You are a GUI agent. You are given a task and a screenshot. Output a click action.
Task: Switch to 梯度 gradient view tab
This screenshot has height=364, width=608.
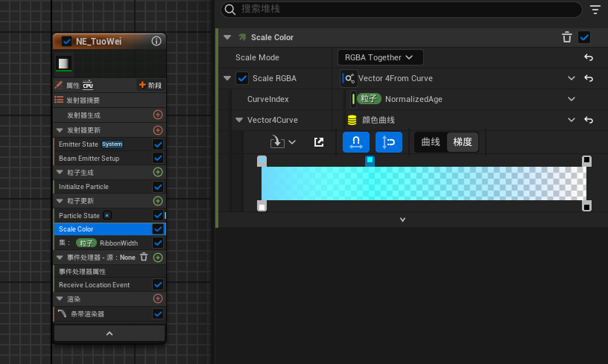tap(462, 142)
